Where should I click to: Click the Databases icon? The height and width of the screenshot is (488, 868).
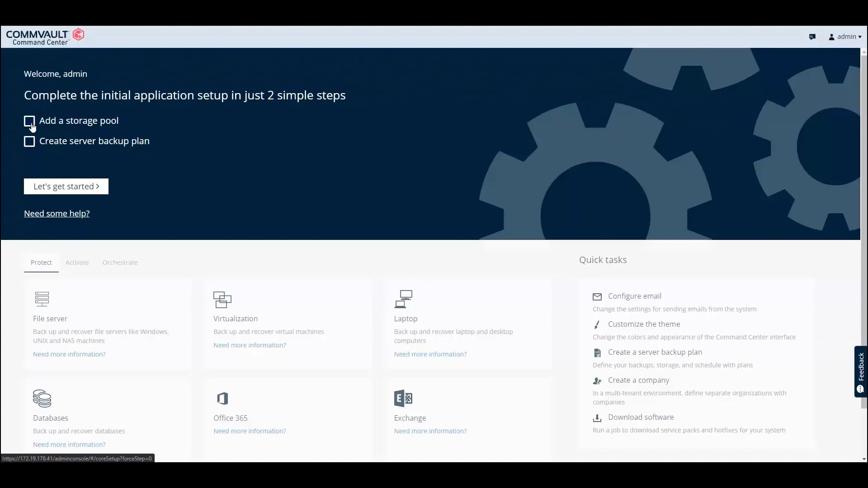pos(42,398)
